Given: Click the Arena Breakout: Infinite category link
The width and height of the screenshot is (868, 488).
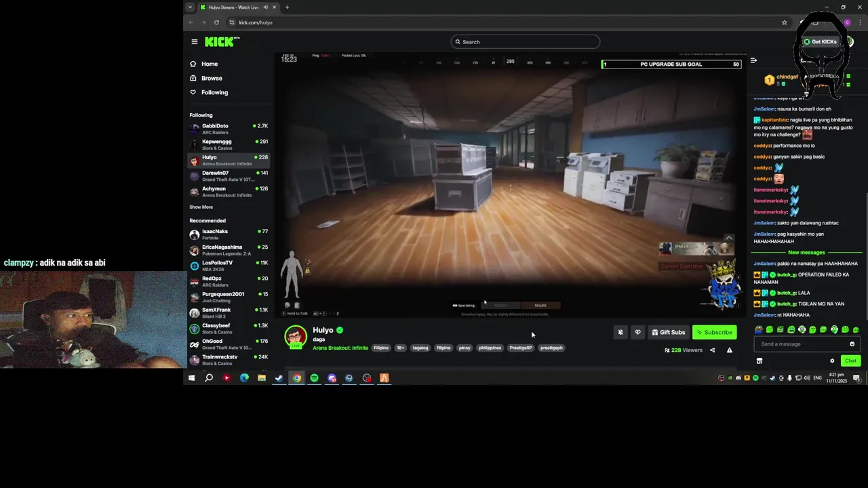Looking at the screenshot, I should (x=340, y=348).
